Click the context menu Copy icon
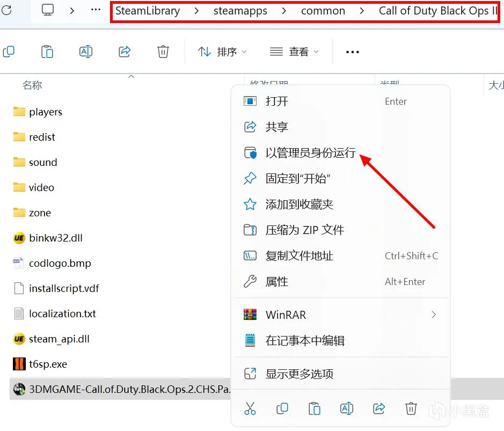 pos(282,408)
